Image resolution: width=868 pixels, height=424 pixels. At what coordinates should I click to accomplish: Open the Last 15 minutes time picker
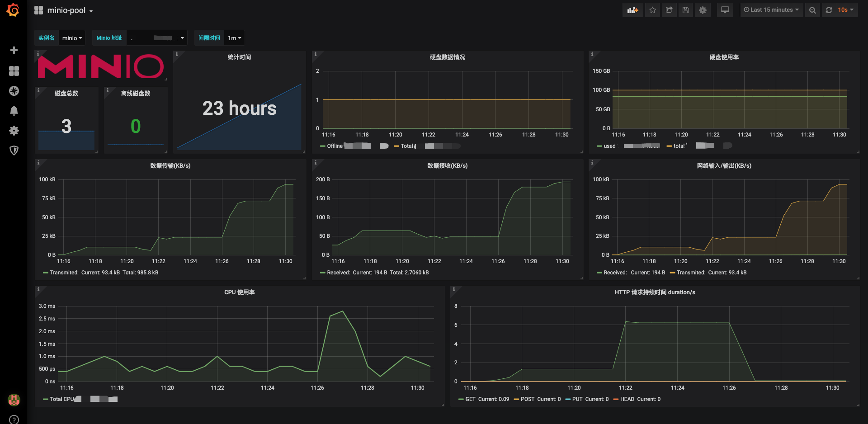(771, 10)
